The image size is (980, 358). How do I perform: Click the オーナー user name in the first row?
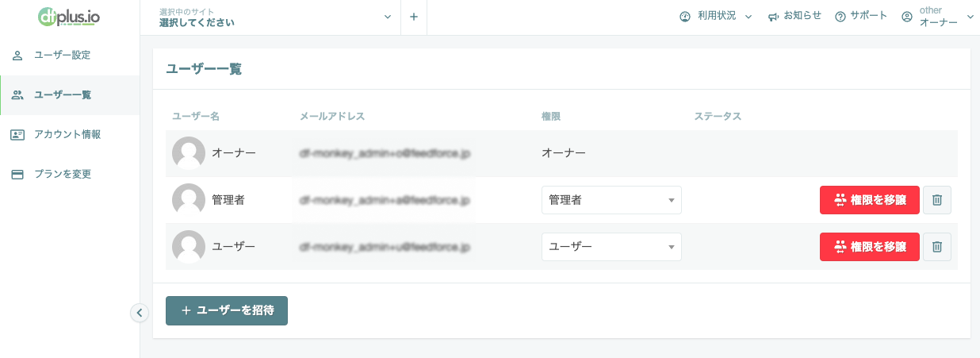point(234,153)
